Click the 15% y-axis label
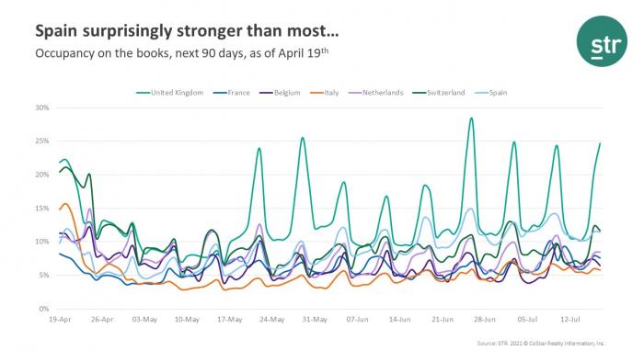This screenshot has height=362, width=644. pos(42,209)
